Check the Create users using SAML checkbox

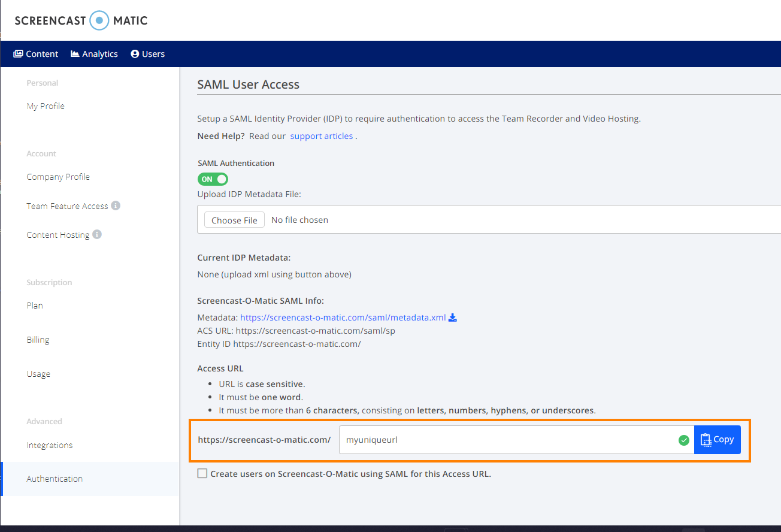click(202, 473)
